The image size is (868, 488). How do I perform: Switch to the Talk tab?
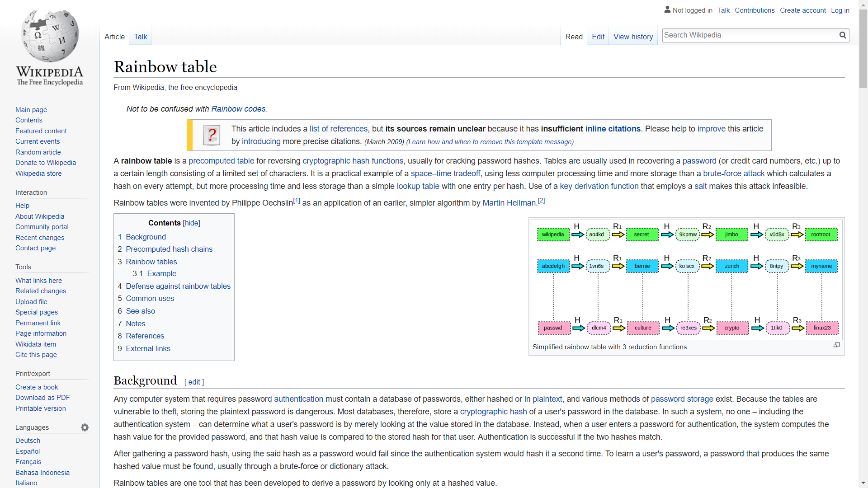pyautogui.click(x=140, y=37)
